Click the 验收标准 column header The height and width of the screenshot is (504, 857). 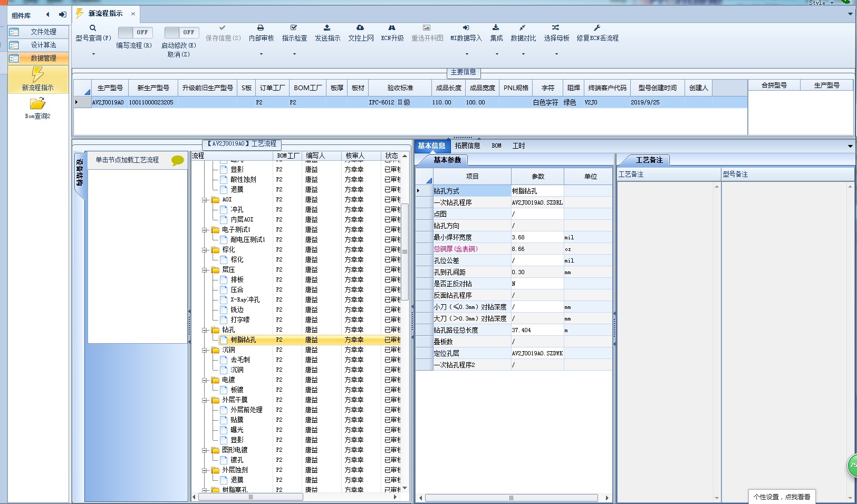[x=400, y=88]
